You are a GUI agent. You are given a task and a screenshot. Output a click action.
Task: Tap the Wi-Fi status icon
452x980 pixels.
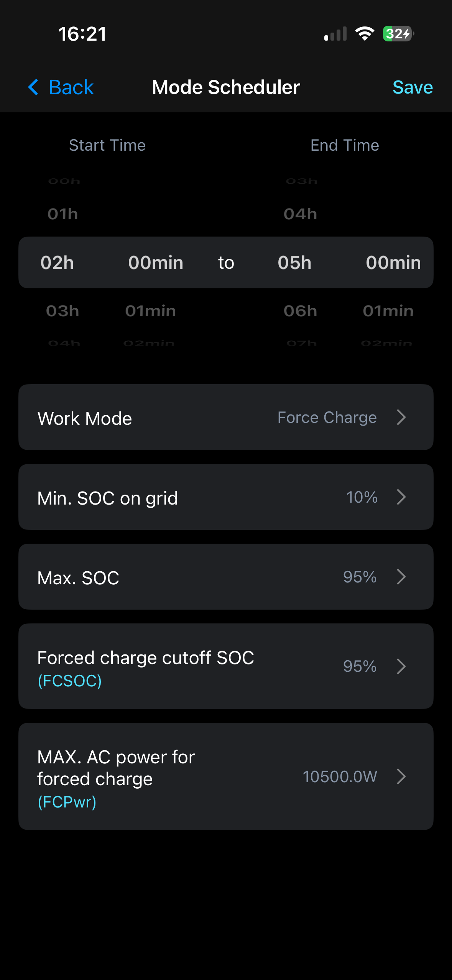click(x=365, y=34)
